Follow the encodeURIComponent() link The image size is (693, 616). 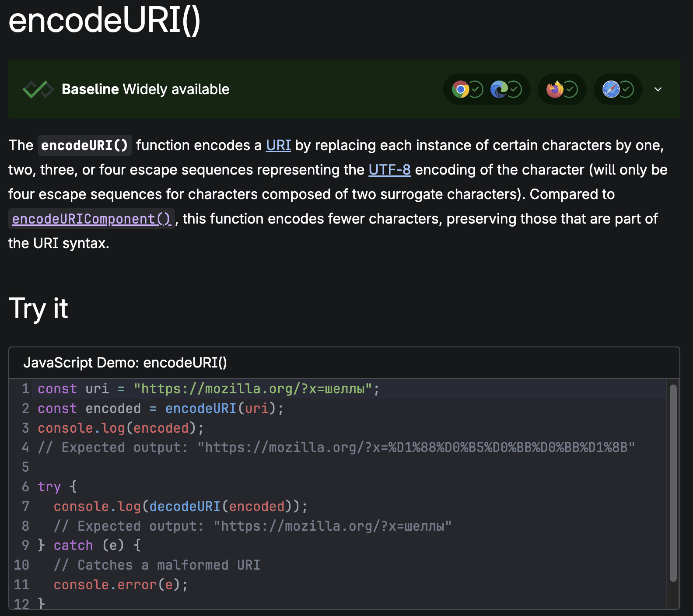91,219
